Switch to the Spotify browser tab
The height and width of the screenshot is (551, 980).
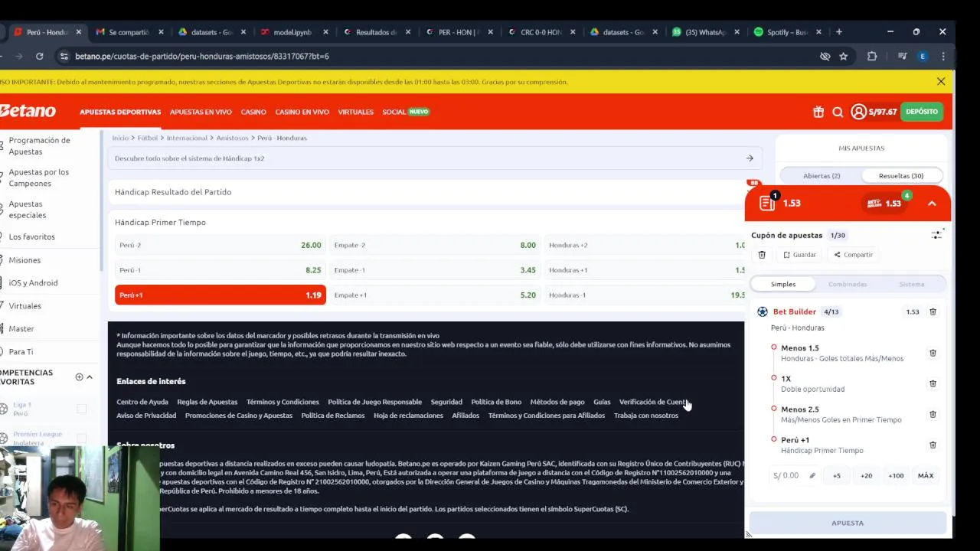pos(787,32)
